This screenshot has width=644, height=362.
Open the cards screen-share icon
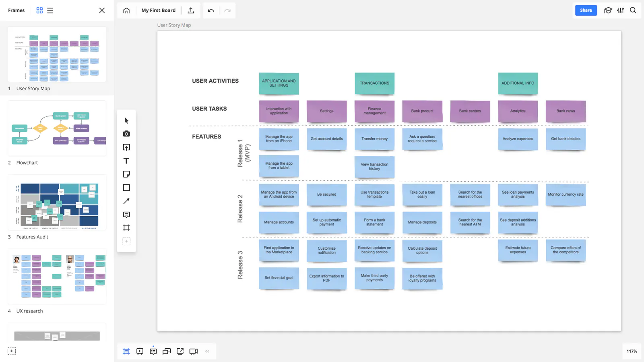coord(167,351)
